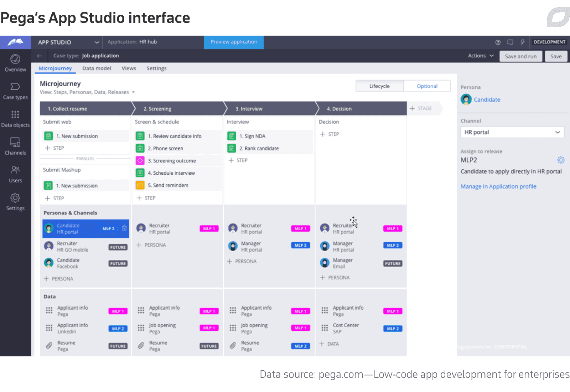Click the Send reminders email step icon
Screen dimensions: 570x392
tap(140, 185)
